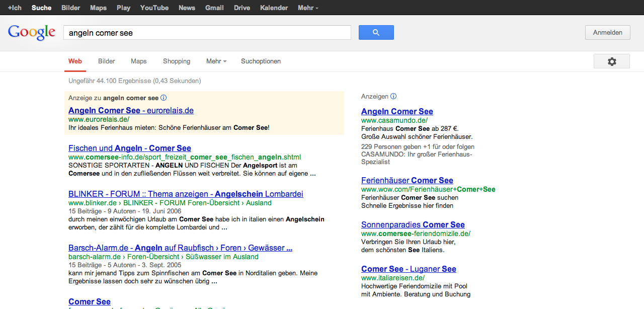Image resolution: width=644 pixels, height=309 pixels.
Task: Click the Anmelden sign-in button
Action: click(607, 33)
